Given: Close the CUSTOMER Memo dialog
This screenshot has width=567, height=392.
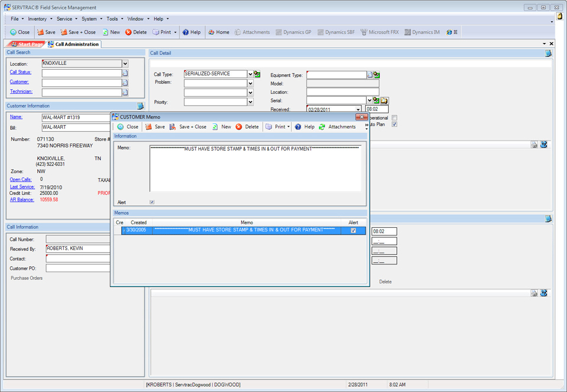Looking at the screenshot, I should click(361, 117).
